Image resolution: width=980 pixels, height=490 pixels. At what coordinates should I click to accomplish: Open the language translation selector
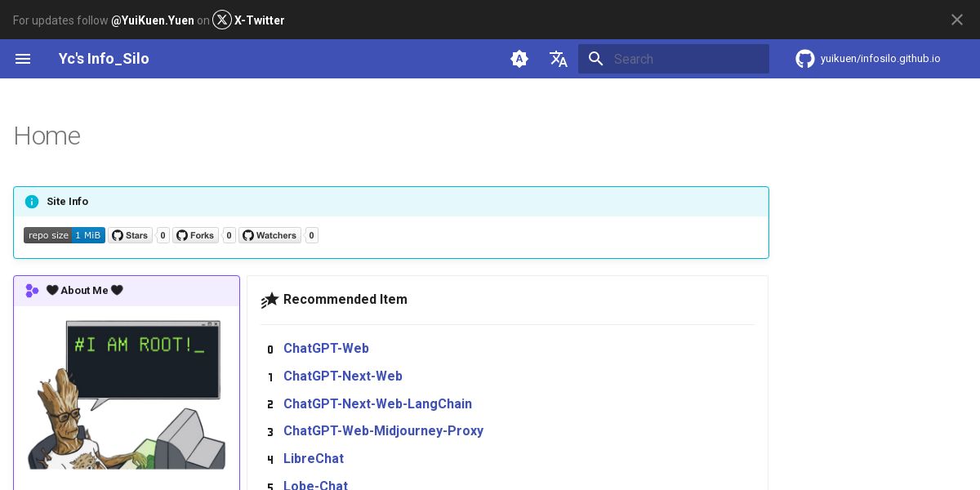pyautogui.click(x=559, y=59)
